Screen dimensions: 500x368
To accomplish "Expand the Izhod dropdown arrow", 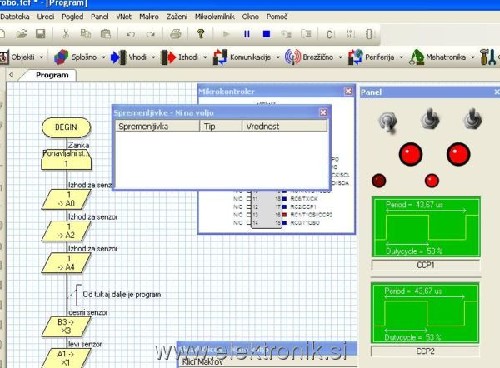I will [205, 57].
